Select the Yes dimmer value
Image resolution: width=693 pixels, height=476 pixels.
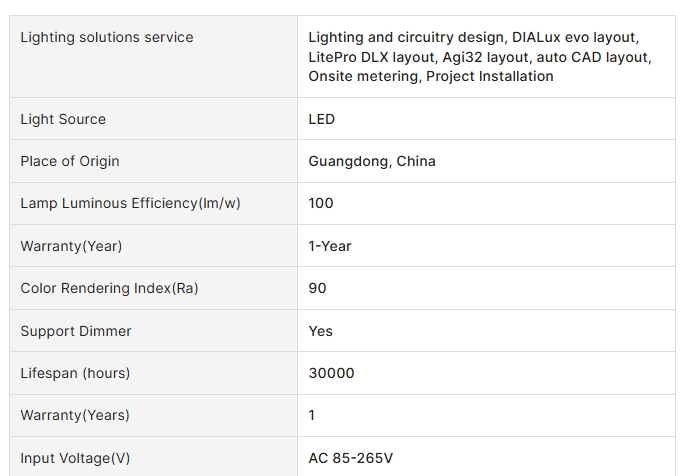tap(320, 331)
